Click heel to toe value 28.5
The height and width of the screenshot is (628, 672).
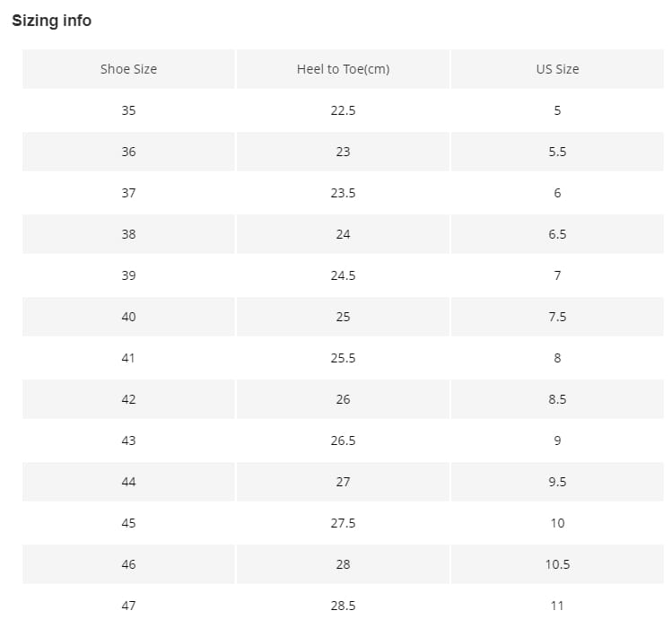click(x=343, y=606)
